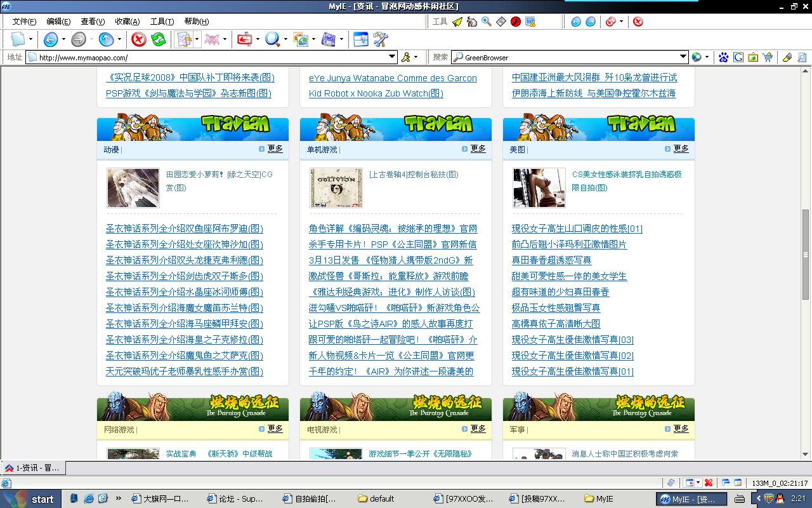Open dropdown arrow beside new page icon
Viewport: 812px width, 508px height.
coord(30,39)
